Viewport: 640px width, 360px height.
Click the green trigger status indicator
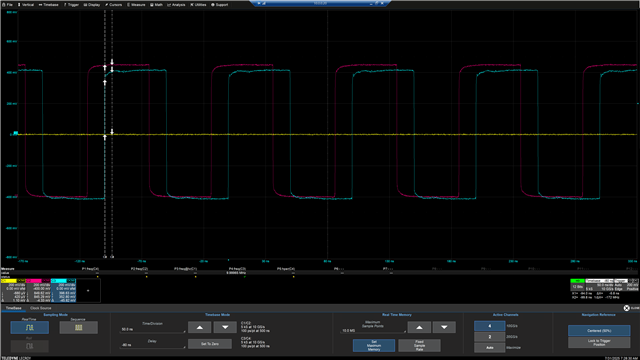pos(578,281)
